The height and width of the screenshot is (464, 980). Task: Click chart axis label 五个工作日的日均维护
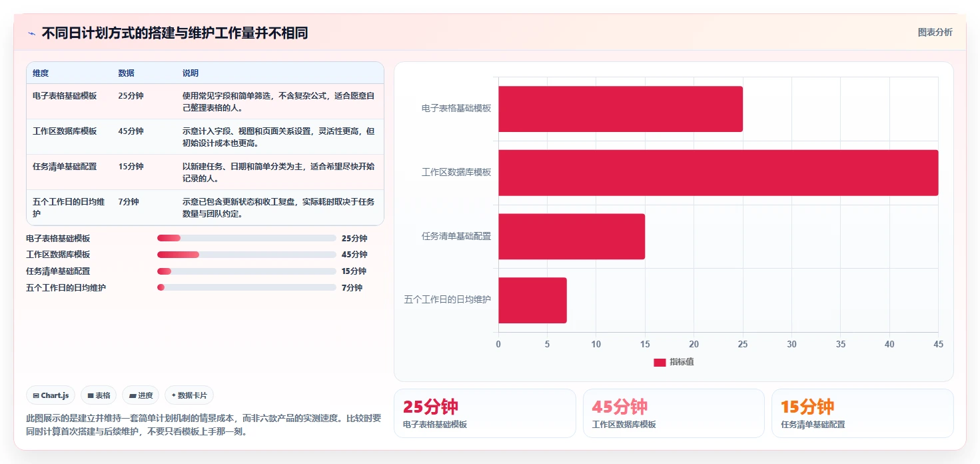tap(448, 299)
